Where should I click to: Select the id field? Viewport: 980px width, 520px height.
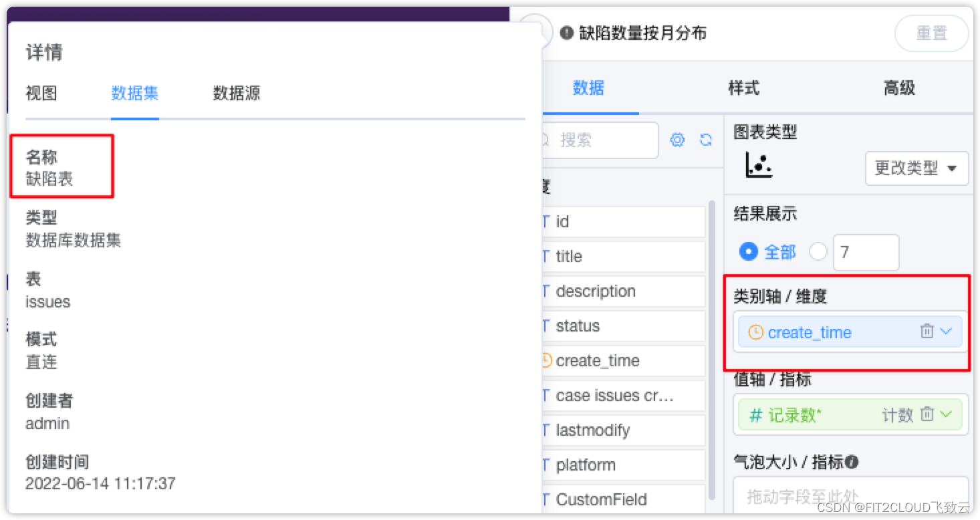(x=623, y=222)
